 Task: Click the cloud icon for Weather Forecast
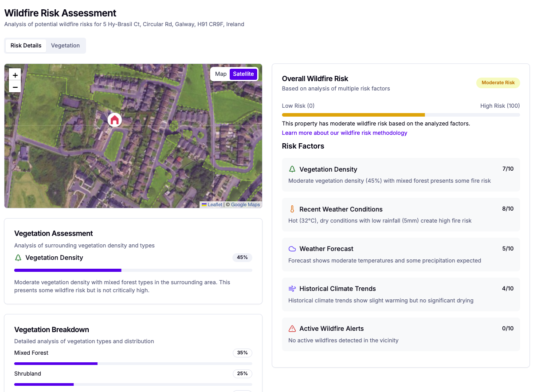tap(292, 249)
